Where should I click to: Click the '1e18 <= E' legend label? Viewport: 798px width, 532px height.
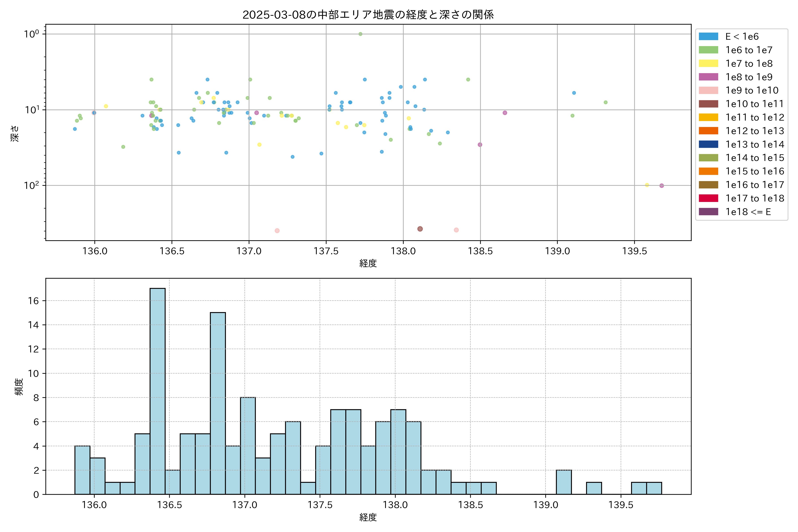[x=748, y=212]
